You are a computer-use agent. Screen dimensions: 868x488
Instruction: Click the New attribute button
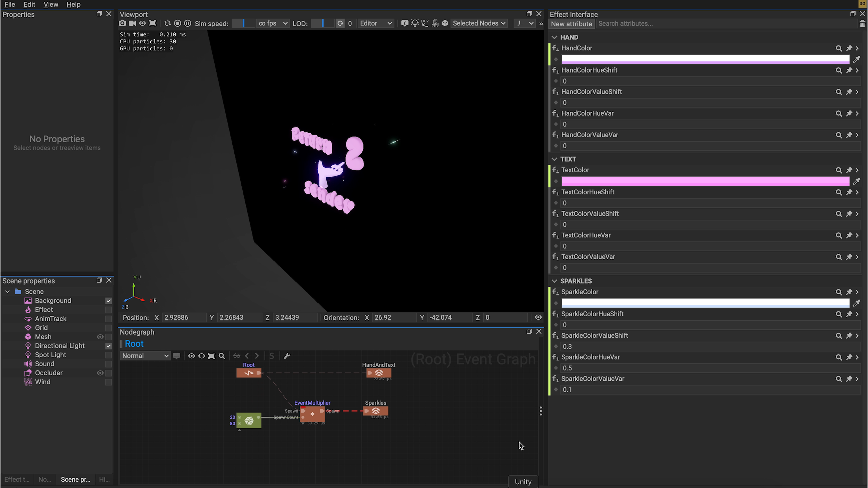coord(571,24)
